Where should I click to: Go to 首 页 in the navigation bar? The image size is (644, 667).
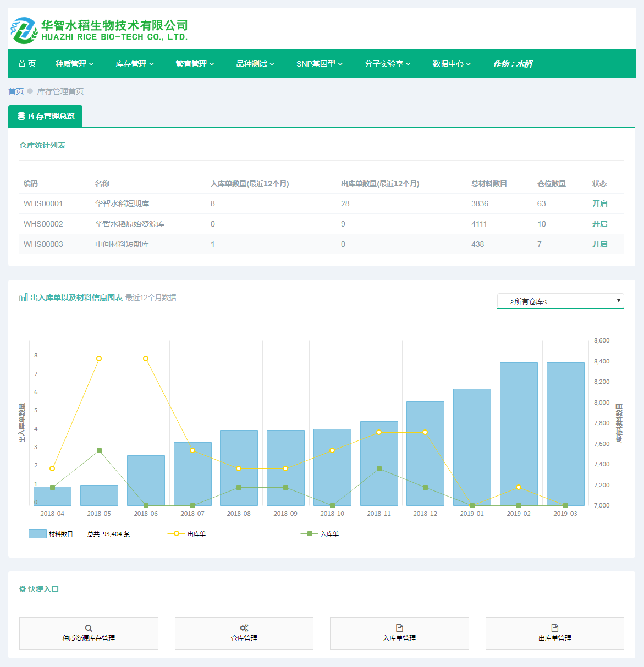click(27, 64)
